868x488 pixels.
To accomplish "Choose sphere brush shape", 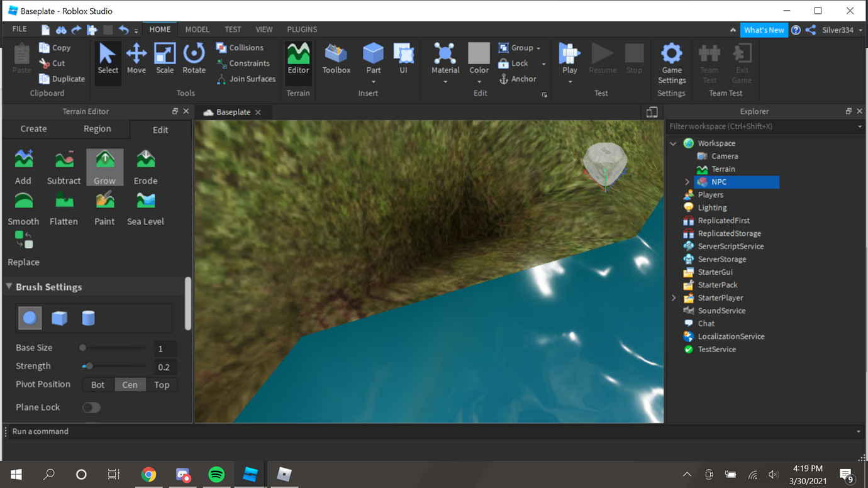I will (30, 318).
